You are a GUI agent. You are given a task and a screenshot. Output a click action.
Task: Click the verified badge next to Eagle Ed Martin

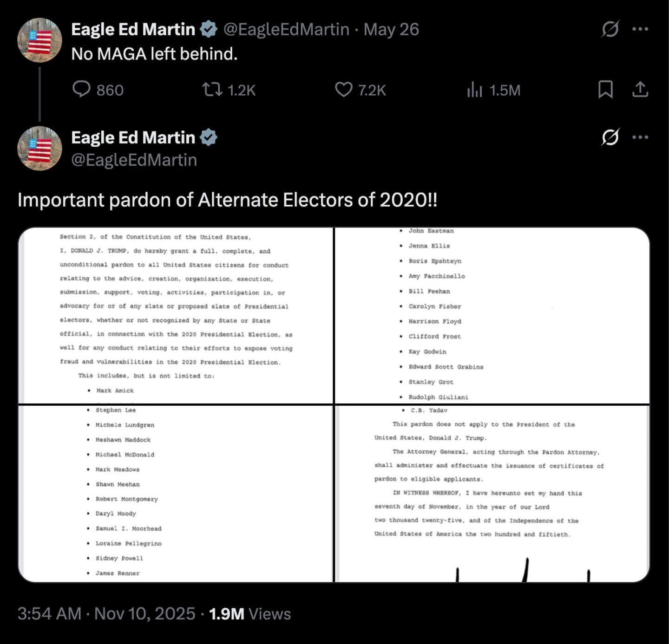coord(208,29)
